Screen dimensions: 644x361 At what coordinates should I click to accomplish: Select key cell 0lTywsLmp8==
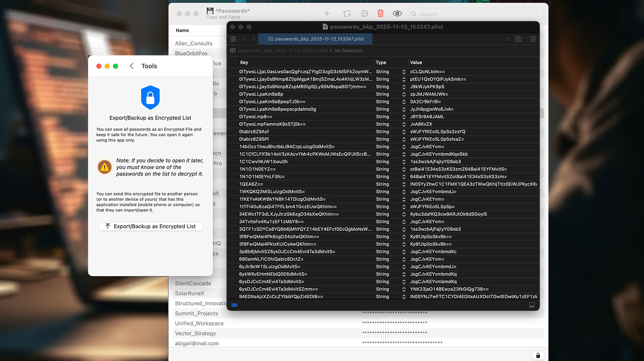click(256, 117)
